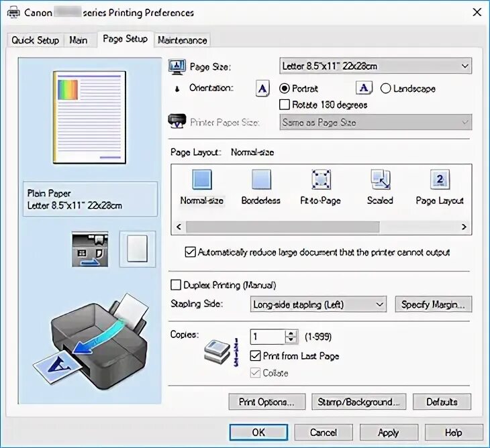Select the Page Setup tab
This screenshot has height=448, width=490.
125,39
